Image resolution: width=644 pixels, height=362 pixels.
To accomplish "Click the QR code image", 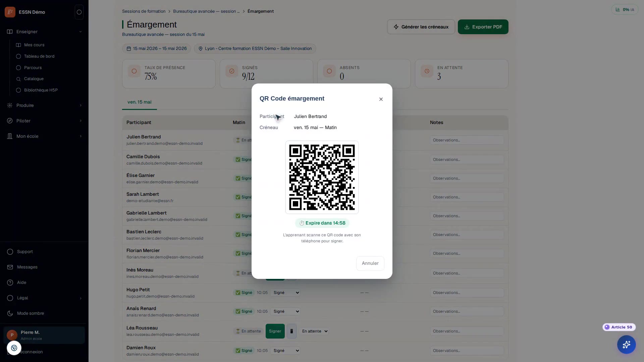I will (322, 177).
